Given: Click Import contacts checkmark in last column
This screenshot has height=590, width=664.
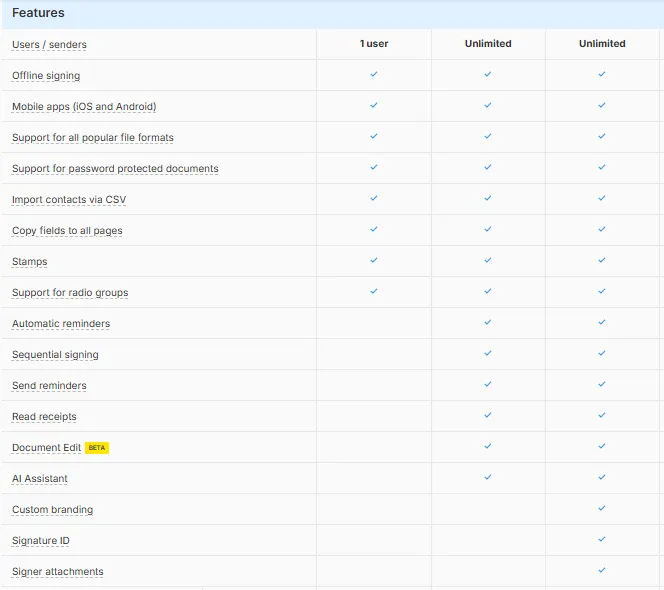Looking at the screenshot, I should coord(602,198).
